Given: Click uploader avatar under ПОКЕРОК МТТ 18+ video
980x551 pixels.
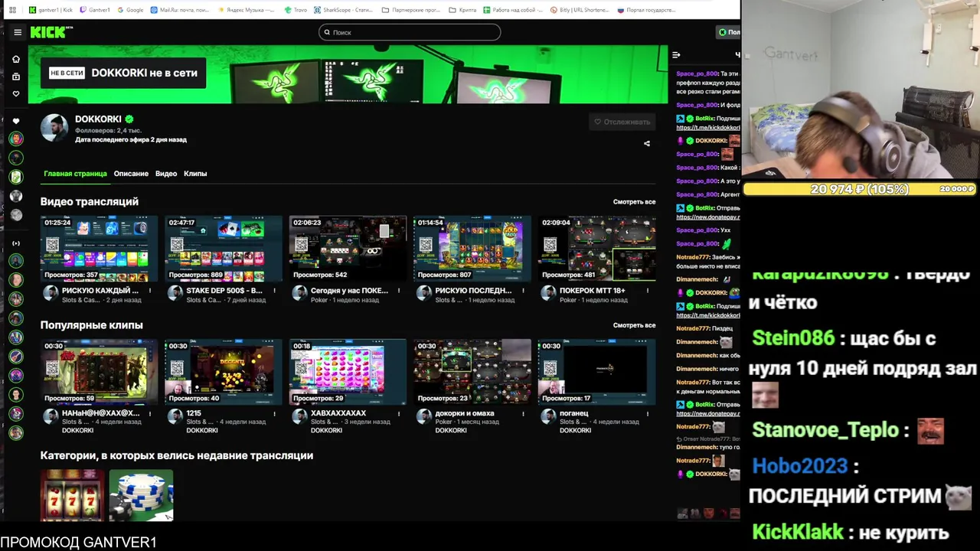Looking at the screenshot, I should click(548, 293).
